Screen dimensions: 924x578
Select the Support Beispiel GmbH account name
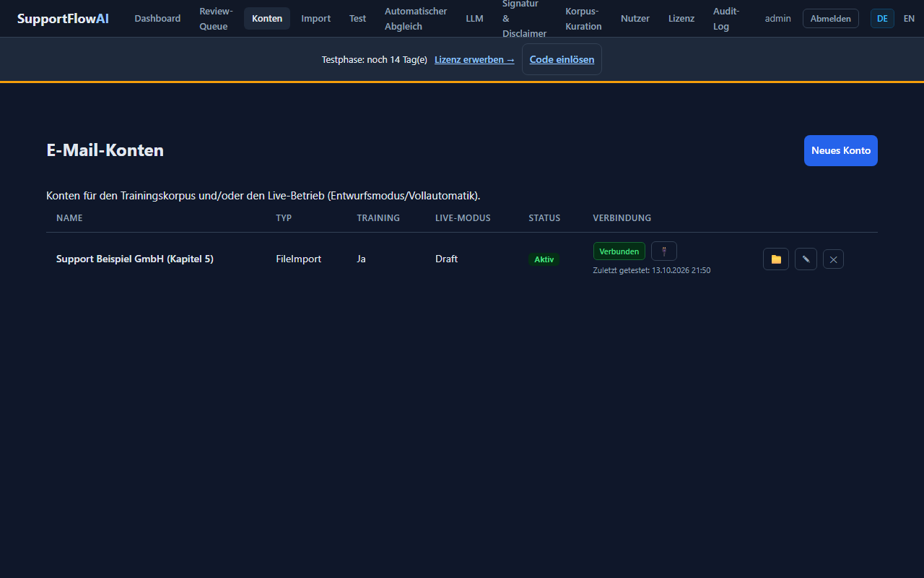pos(135,259)
